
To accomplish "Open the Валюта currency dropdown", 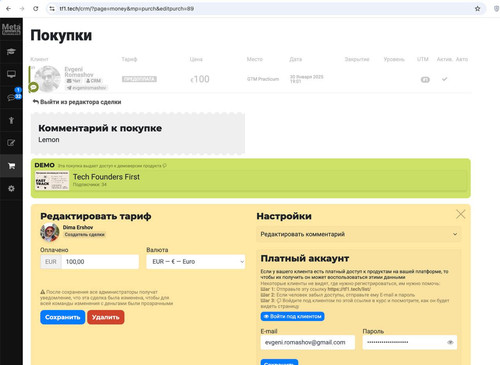I will [x=196, y=262].
